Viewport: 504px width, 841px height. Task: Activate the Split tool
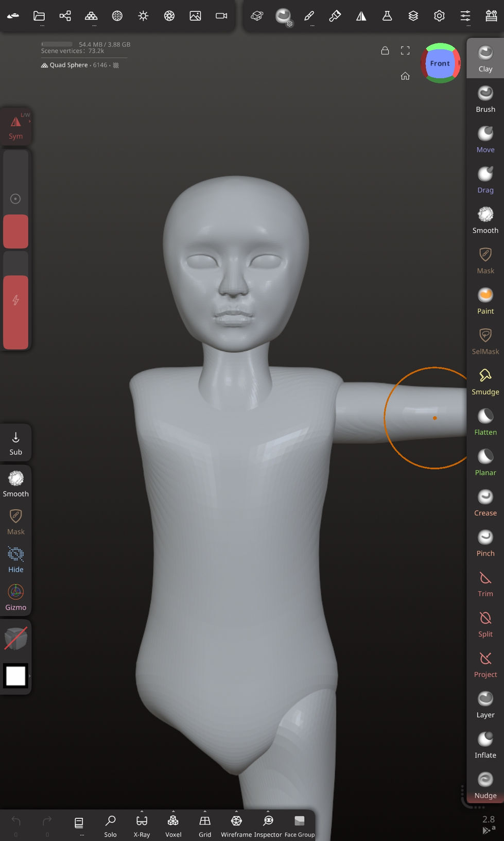(x=485, y=624)
